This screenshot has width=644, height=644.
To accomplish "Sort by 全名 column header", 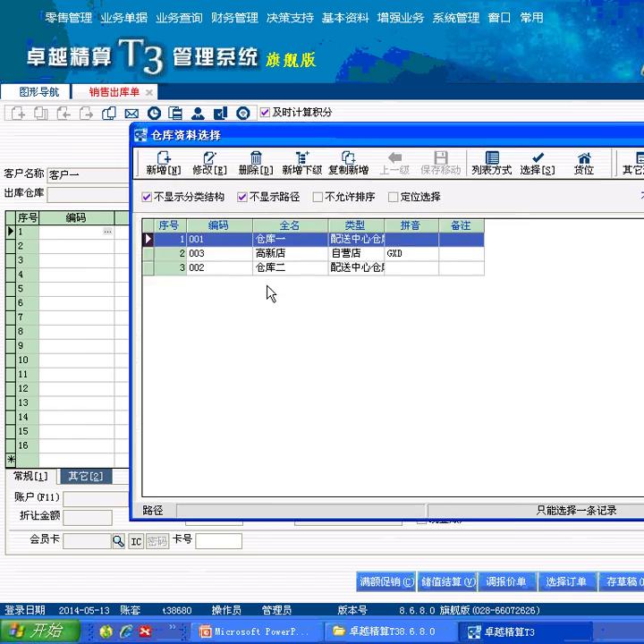I will [x=290, y=225].
